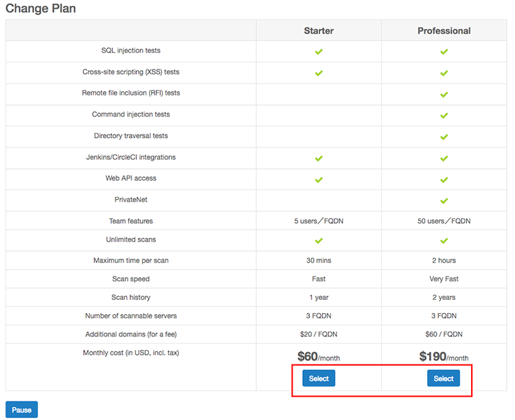
Task: Click Starter checkmark for Cross-site scripting tests
Action: point(319,73)
